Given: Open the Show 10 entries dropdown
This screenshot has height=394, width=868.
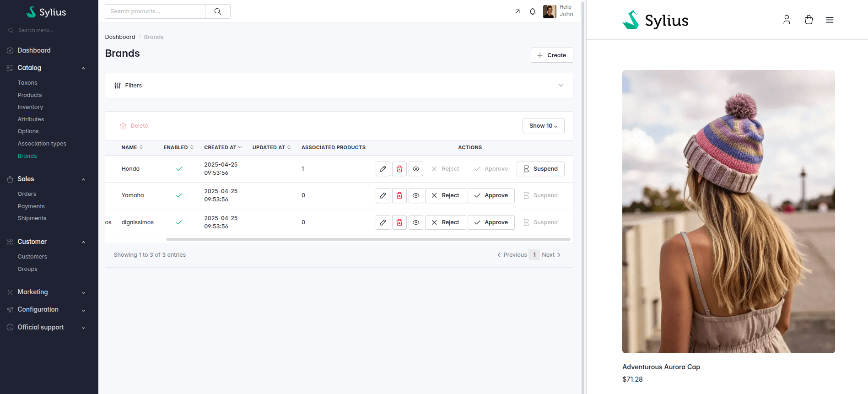Looking at the screenshot, I should tap(543, 126).
